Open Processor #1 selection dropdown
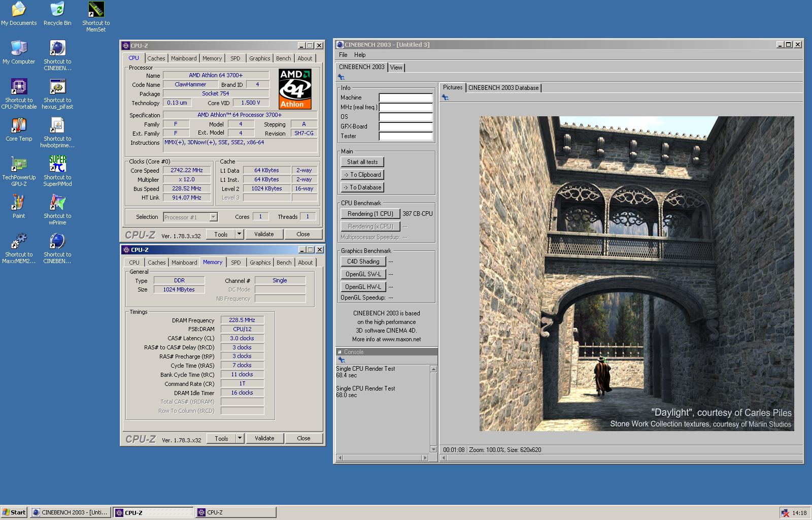The image size is (812, 520). (x=214, y=217)
